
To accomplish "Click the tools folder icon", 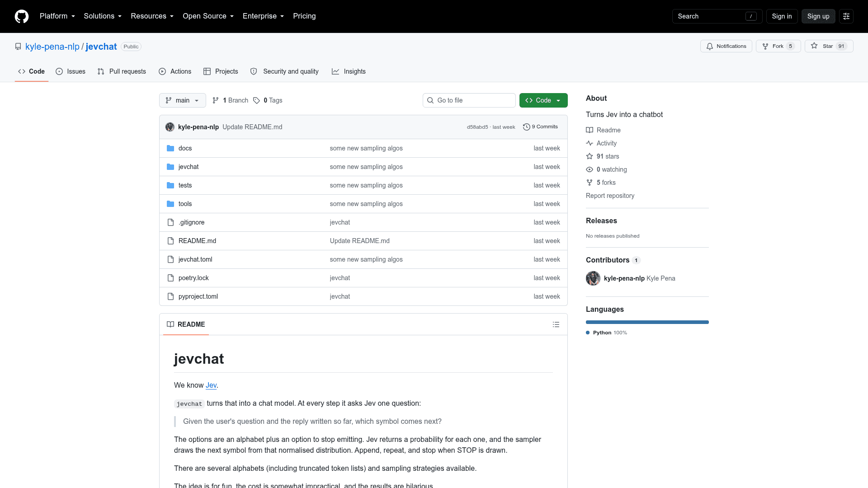I will [x=170, y=204].
